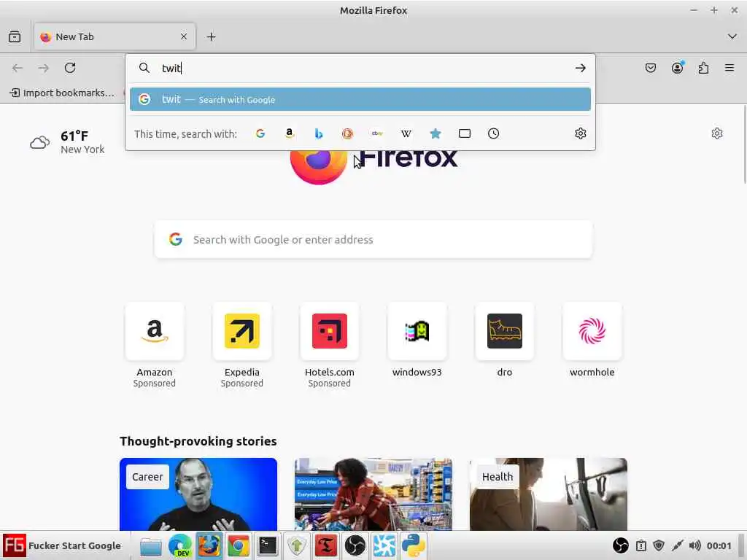
Task: Search this time with eBay icon
Action: point(377,134)
